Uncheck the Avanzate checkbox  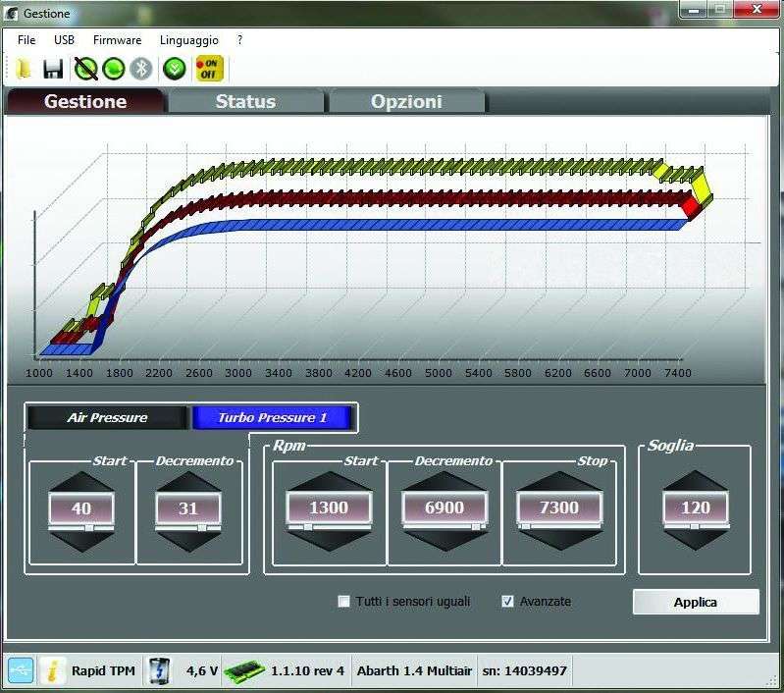[x=507, y=601]
